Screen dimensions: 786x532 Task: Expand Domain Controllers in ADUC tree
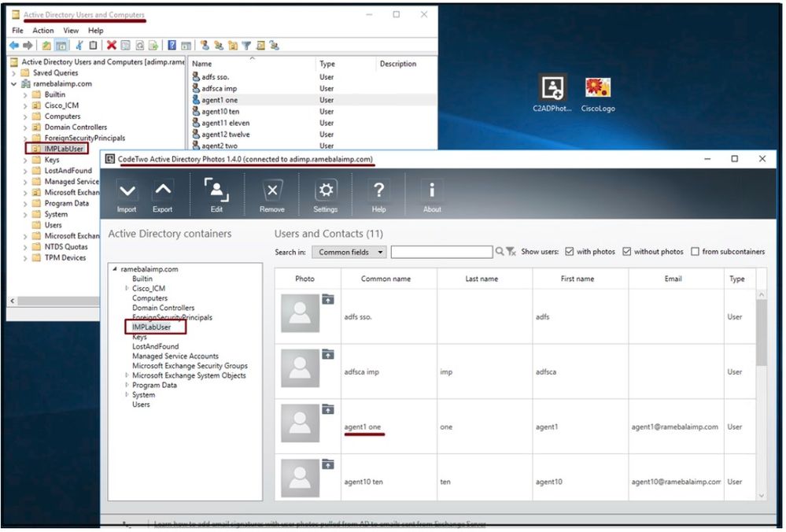[x=25, y=127]
